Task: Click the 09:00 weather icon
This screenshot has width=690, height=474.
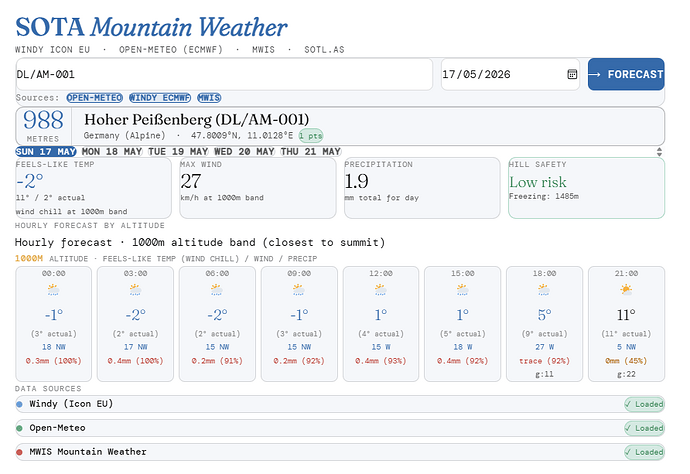Action: tap(299, 290)
